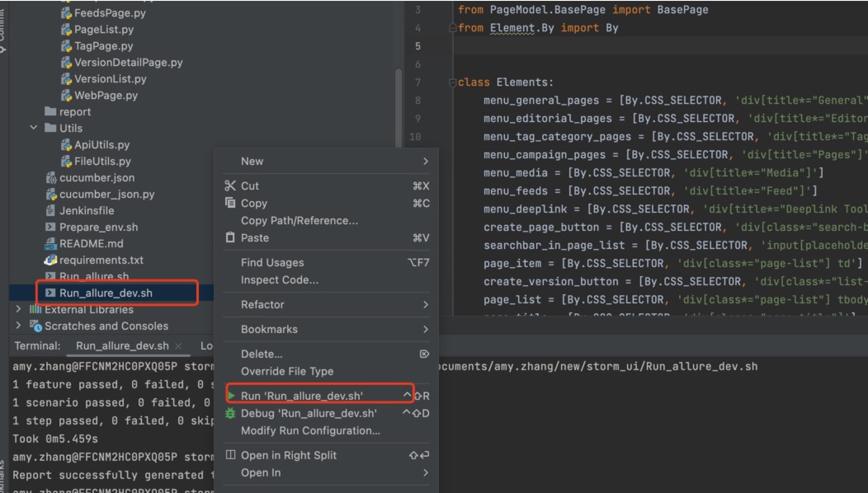Click the README.md markdown file icon
This screenshot has width=868, height=493.
tap(51, 244)
